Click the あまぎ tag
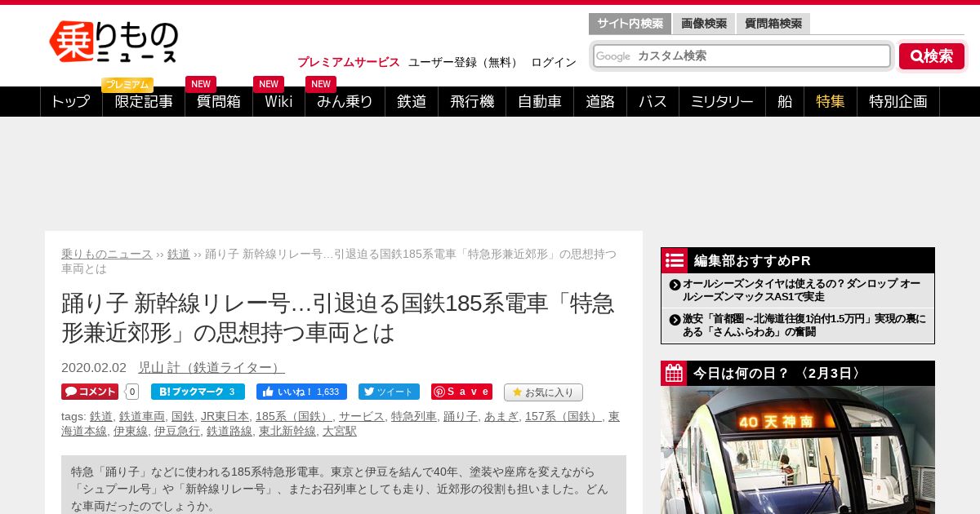The image size is (980, 514). [501, 416]
